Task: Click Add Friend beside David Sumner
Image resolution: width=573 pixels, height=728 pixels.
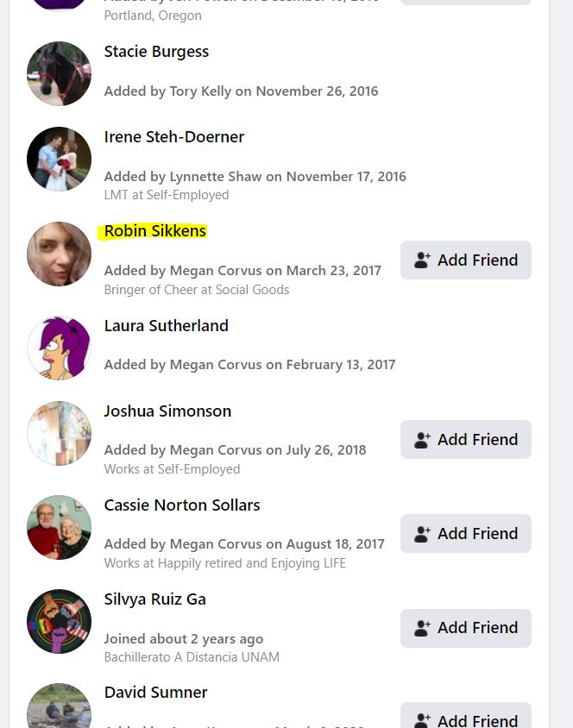Action: (466, 715)
